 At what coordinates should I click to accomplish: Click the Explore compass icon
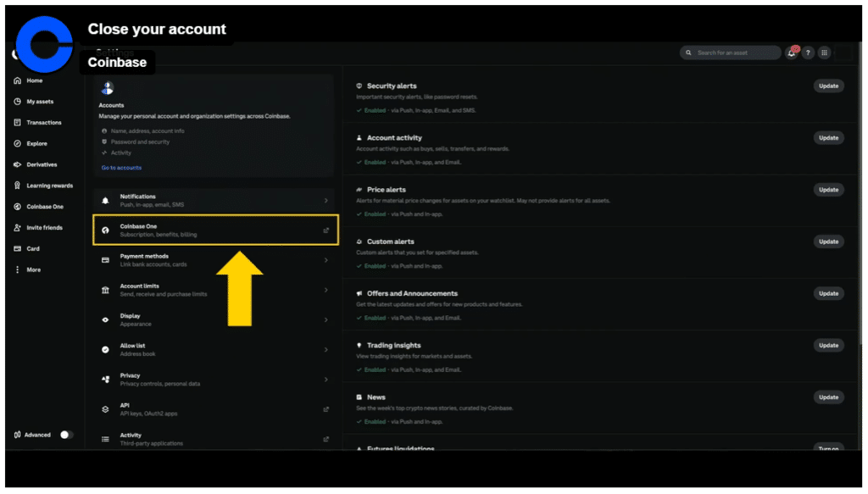click(17, 144)
